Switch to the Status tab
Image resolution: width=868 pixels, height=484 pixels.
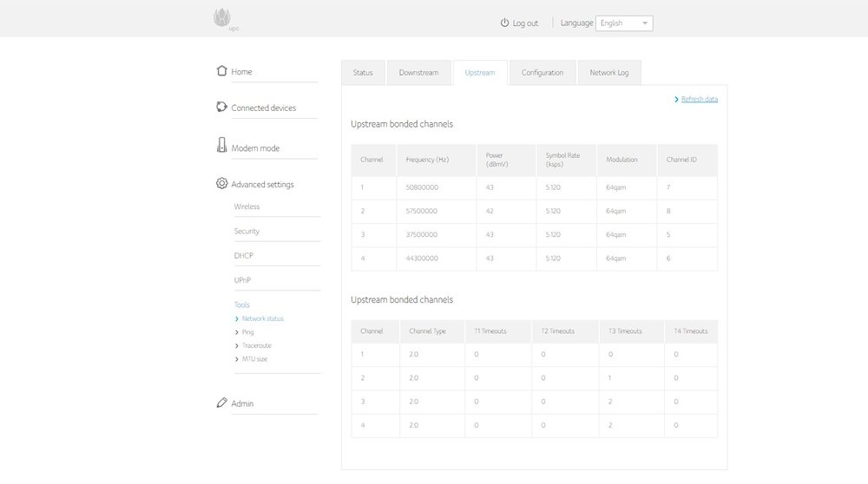pos(363,73)
